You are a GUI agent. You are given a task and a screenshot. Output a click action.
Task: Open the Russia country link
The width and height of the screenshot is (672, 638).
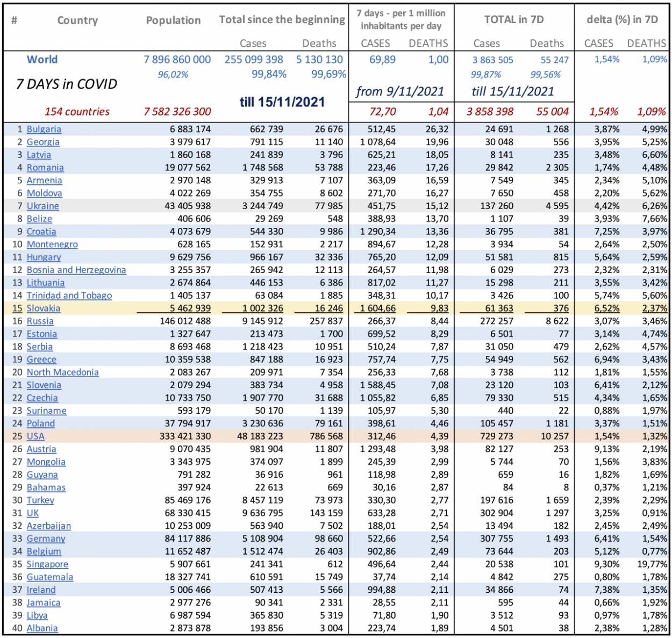40,321
